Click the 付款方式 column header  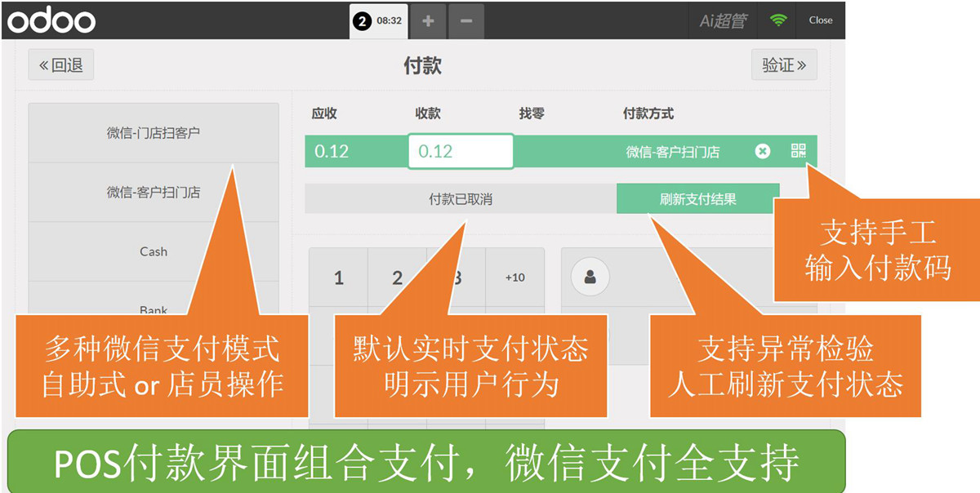click(648, 113)
